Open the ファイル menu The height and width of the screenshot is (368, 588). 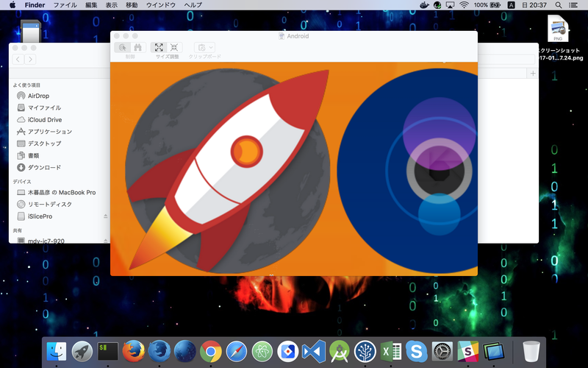click(x=65, y=5)
